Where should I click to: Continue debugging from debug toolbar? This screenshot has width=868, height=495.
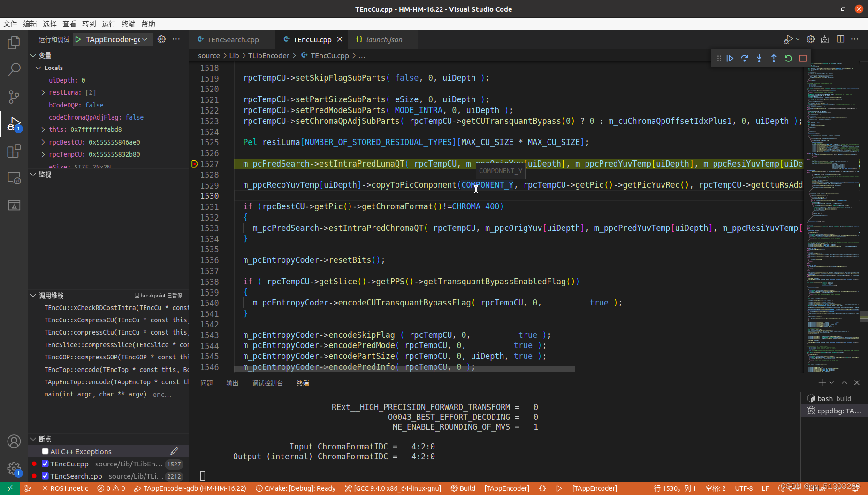point(730,58)
